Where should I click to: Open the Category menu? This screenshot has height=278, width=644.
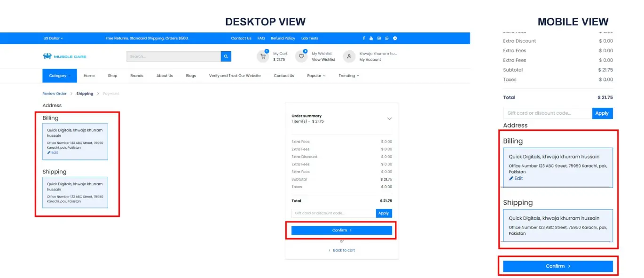click(59, 76)
